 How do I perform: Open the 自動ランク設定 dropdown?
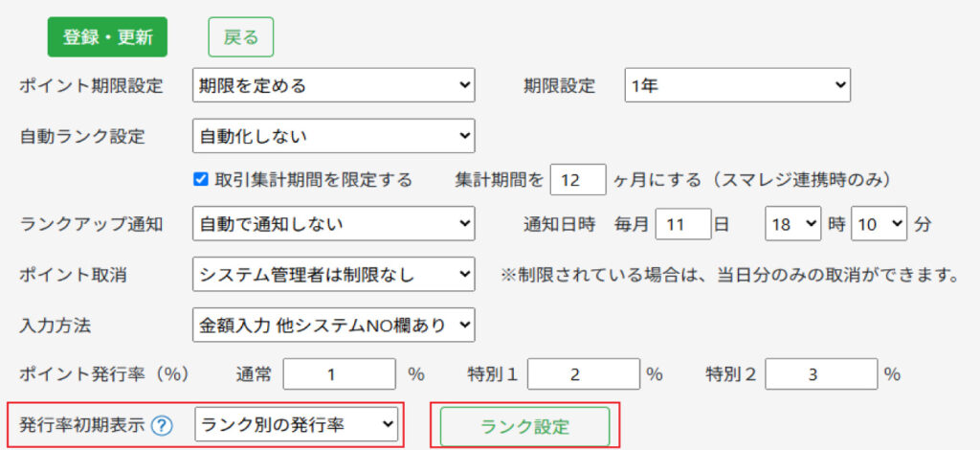coord(334,136)
